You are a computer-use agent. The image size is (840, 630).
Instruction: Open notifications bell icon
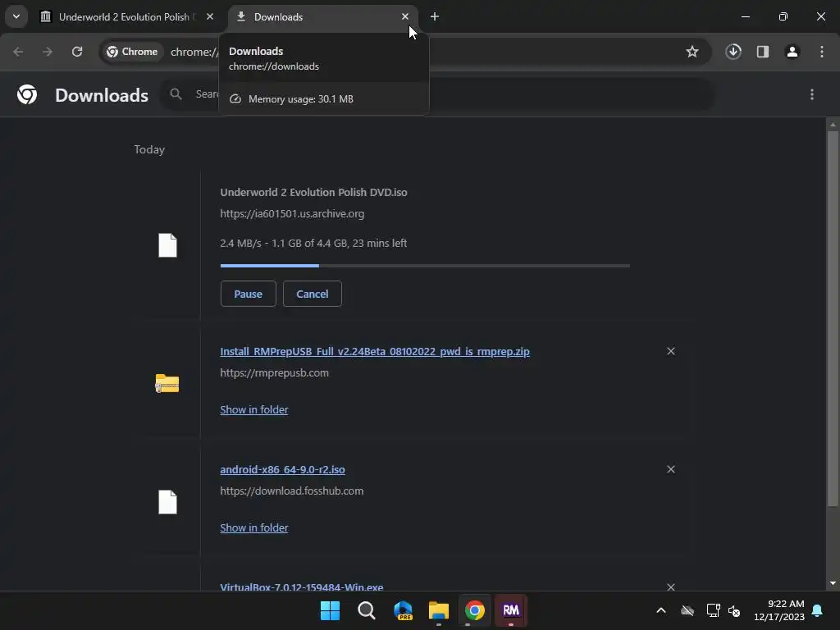tap(818, 610)
